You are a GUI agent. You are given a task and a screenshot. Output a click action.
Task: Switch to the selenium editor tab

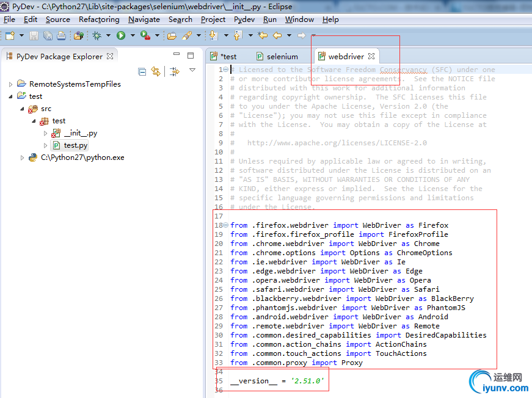point(282,56)
